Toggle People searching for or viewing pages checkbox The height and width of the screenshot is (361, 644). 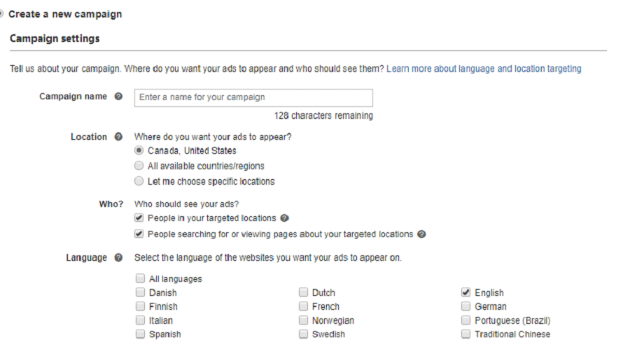(x=139, y=234)
